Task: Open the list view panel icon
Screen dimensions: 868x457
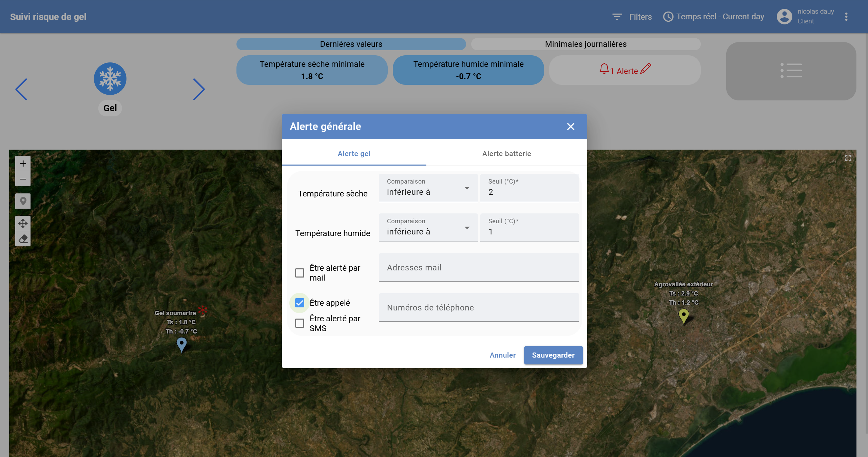Action: (x=791, y=71)
